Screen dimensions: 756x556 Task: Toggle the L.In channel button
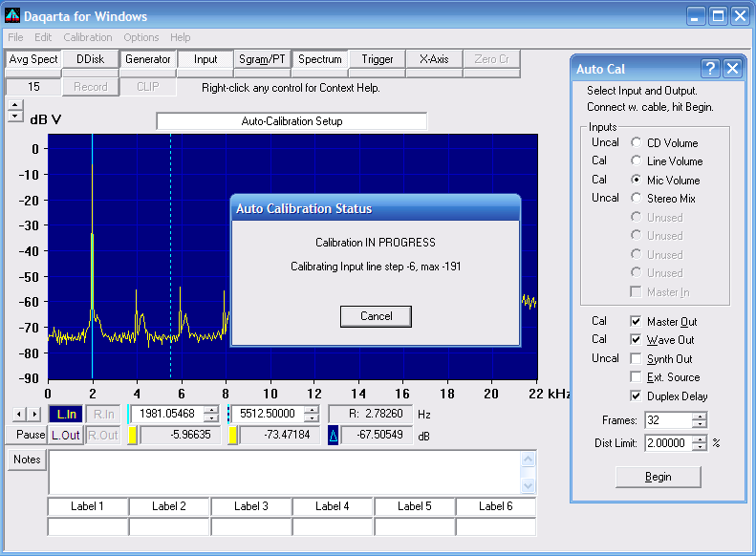pyautogui.click(x=66, y=415)
